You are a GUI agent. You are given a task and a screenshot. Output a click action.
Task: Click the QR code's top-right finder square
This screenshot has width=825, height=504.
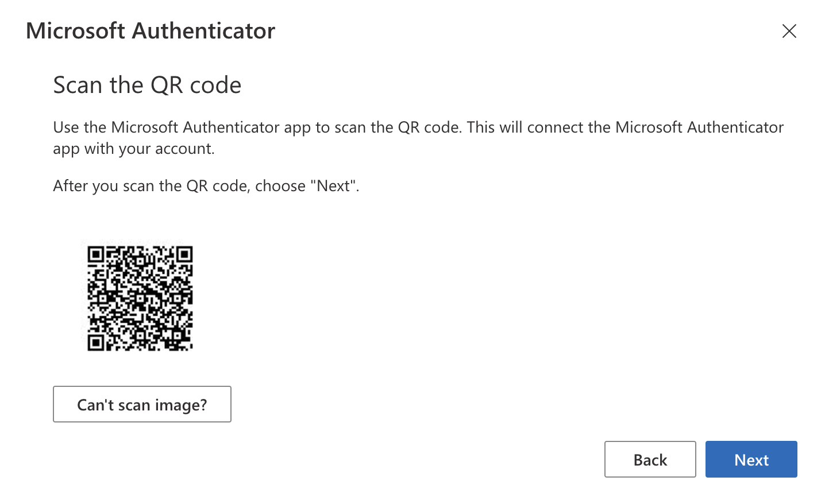coord(184,254)
